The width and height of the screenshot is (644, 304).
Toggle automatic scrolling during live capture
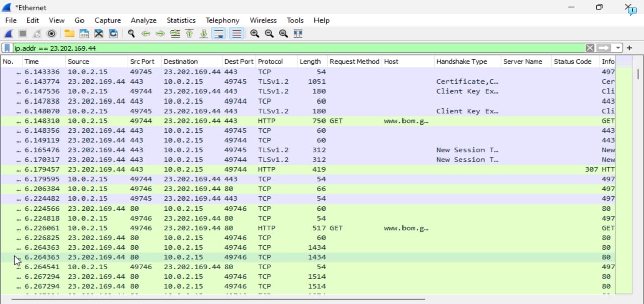click(x=219, y=34)
